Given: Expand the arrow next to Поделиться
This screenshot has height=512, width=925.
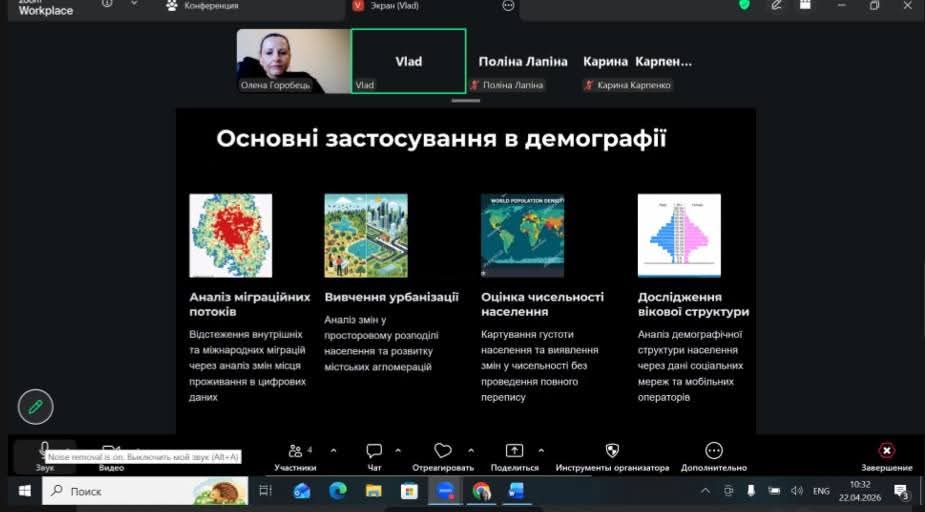Looking at the screenshot, I should click(x=541, y=450).
